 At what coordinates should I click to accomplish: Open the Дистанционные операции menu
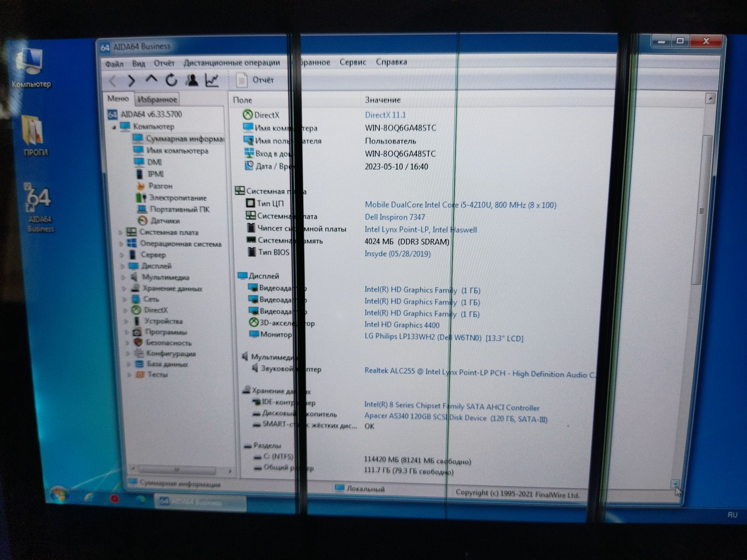coord(232,63)
